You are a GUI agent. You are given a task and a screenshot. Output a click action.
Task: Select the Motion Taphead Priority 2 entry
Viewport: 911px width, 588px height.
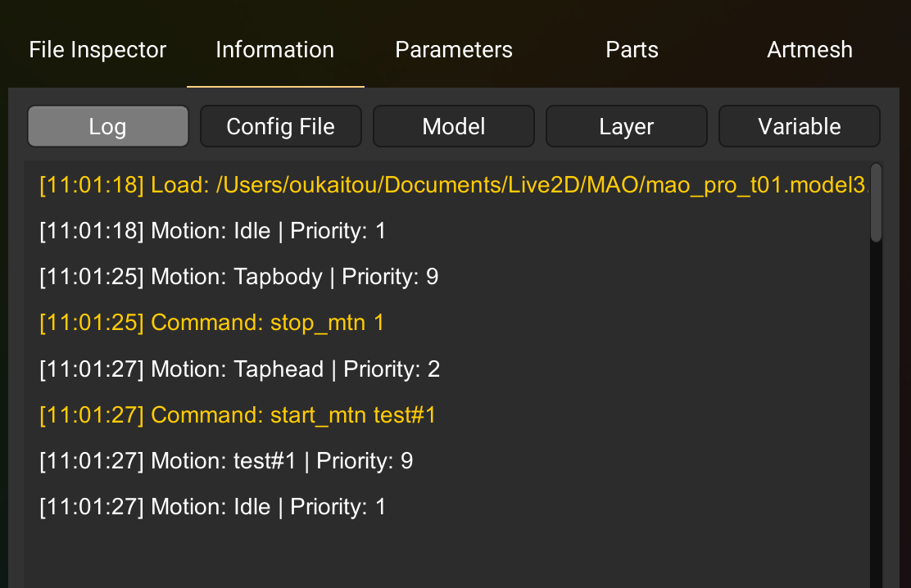point(239,369)
